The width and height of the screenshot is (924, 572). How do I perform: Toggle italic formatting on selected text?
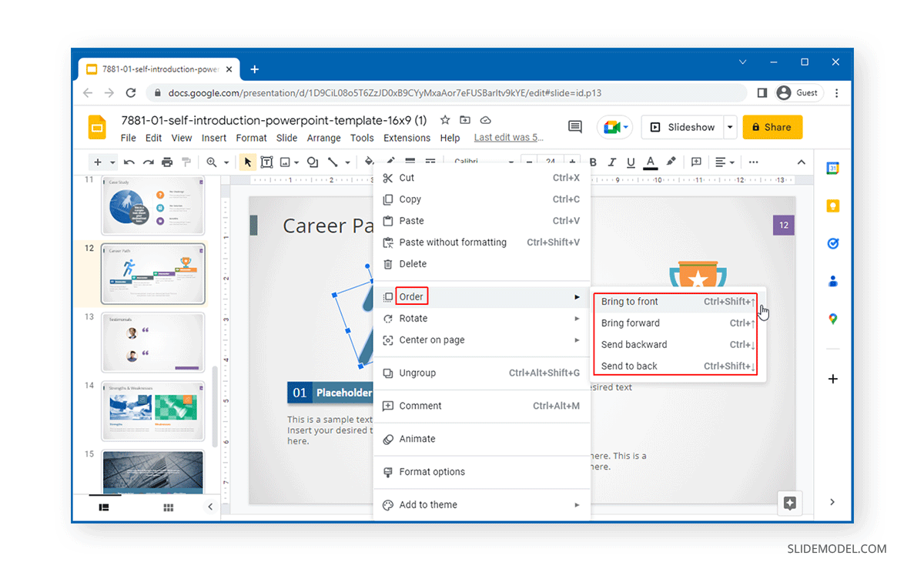click(x=611, y=162)
